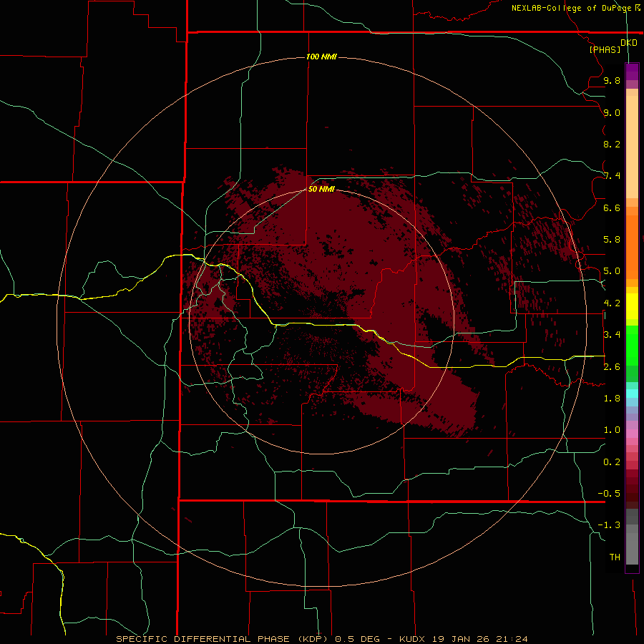The height and width of the screenshot is (644, 644).
Task: Click the 9.8 colorbar value label
Action: pyautogui.click(x=612, y=80)
